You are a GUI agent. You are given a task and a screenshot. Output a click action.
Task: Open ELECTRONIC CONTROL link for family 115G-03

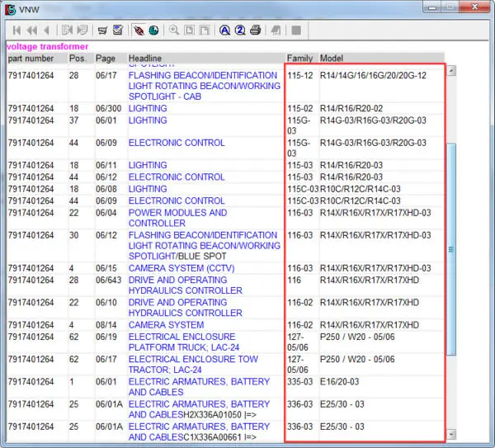pos(177,143)
